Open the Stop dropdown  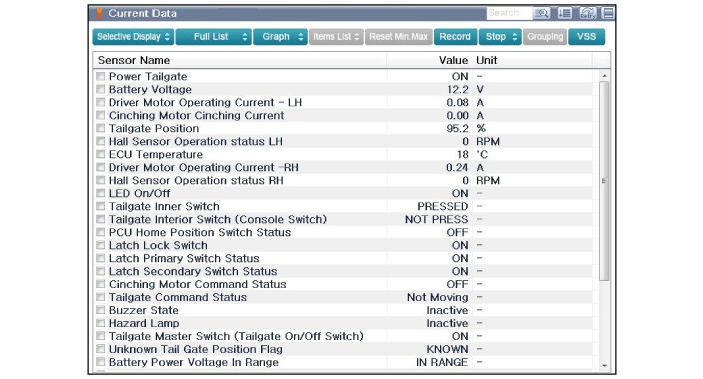coord(500,37)
